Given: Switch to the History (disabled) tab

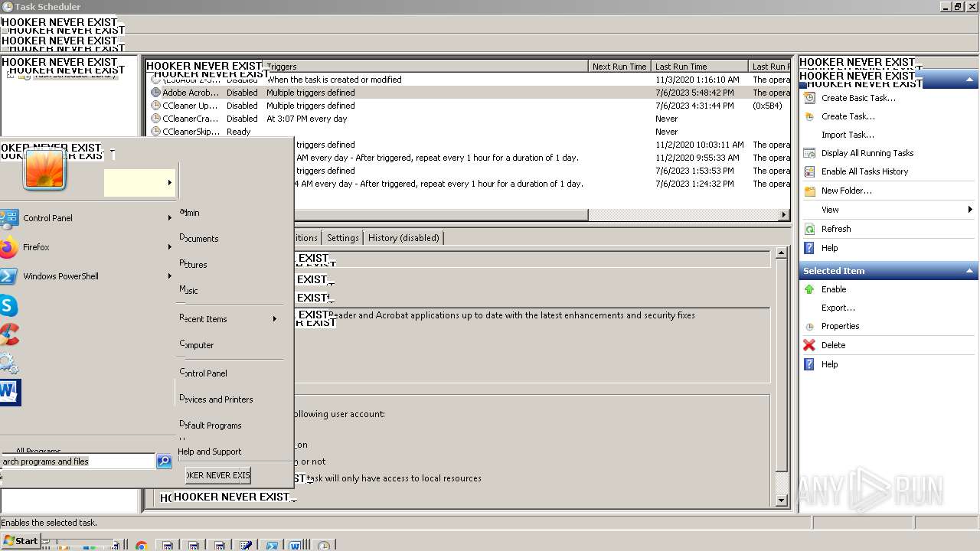Looking at the screenshot, I should coord(403,238).
